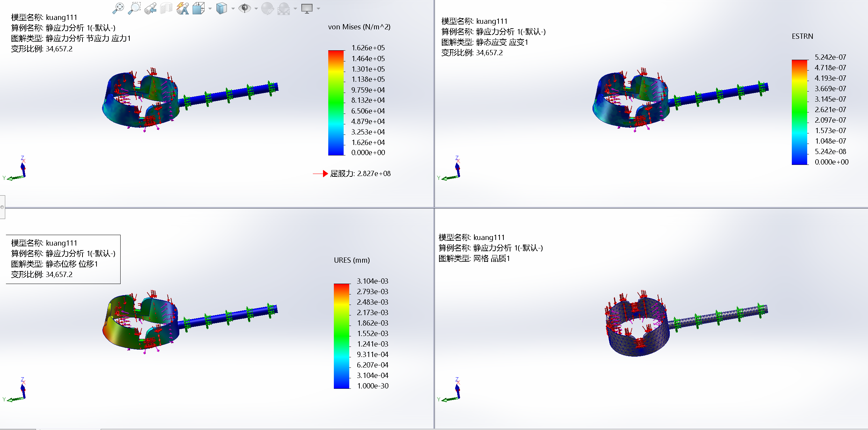The height and width of the screenshot is (430, 868).
Task: Select the maximum strain value 5.242e-07
Action: [x=831, y=57]
